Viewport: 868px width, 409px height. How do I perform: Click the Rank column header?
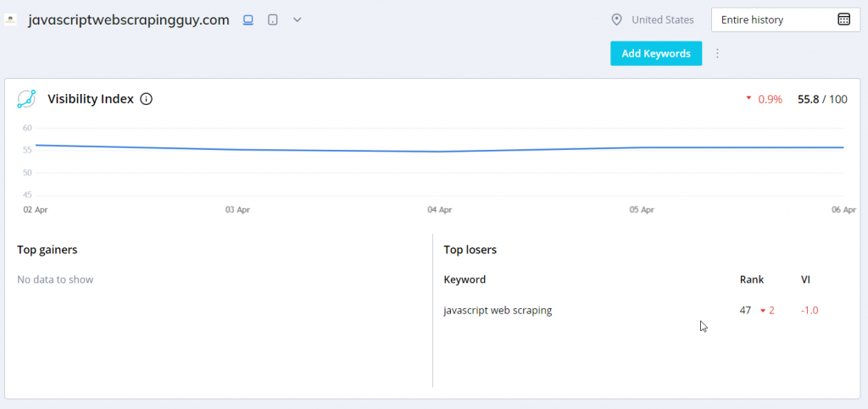tap(752, 279)
